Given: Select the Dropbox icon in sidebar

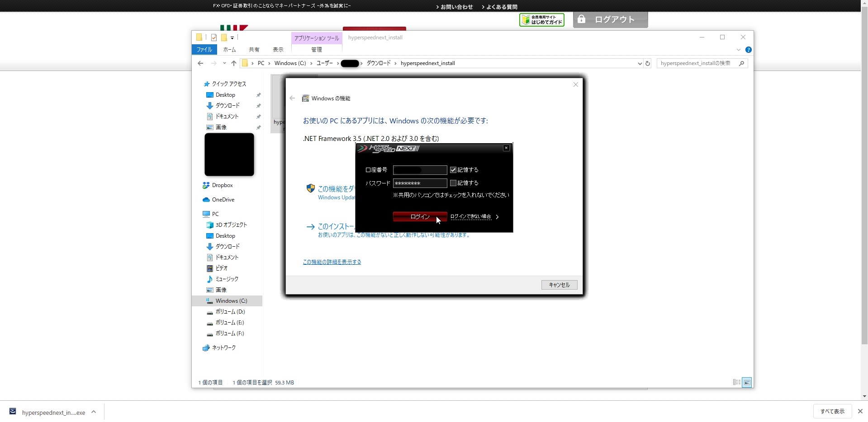Looking at the screenshot, I should point(206,185).
